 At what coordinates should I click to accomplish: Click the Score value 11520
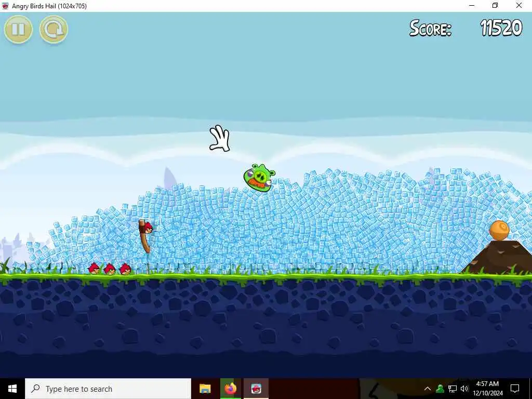click(501, 28)
